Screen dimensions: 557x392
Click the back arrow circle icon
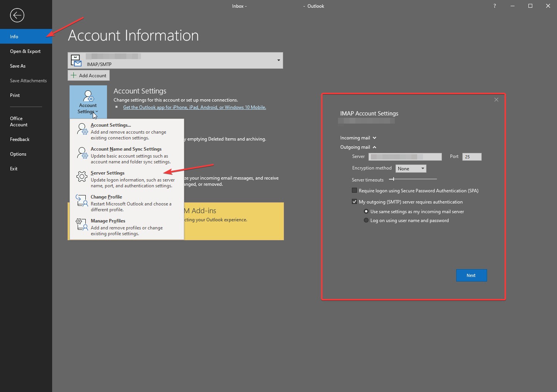click(x=17, y=15)
